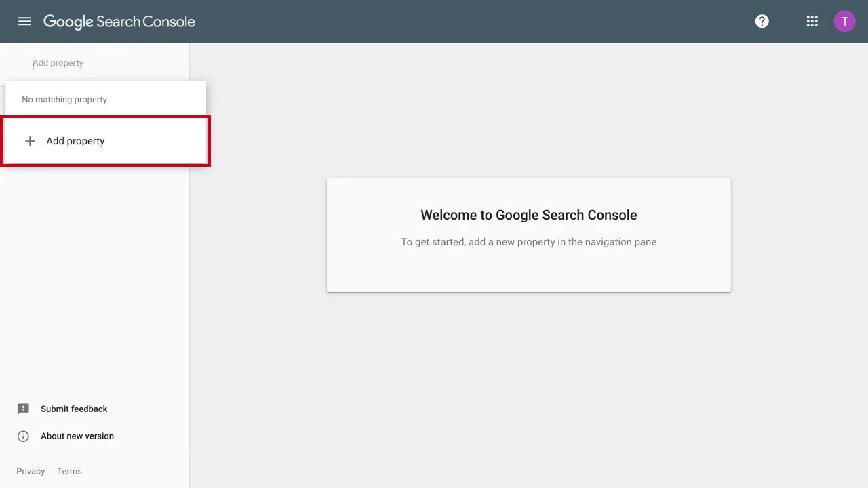Open the Submit feedback link
This screenshot has width=868, height=488.
74,409
